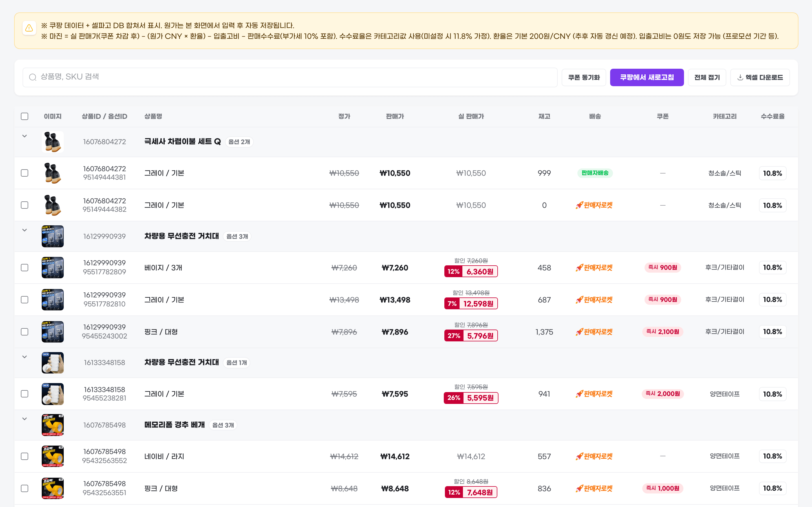Collapse product group 16129990939
Image resolution: width=812 pixels, height=507 pixels.
pyautogui.click(x=25, y=230)
